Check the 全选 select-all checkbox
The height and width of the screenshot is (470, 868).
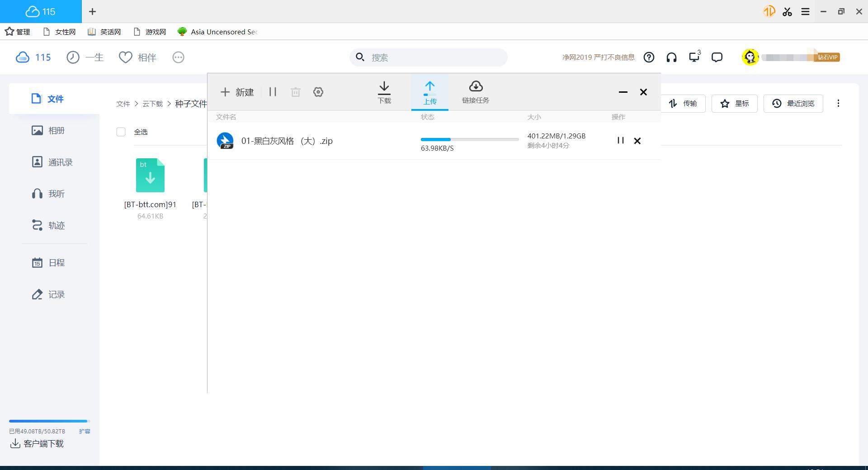pyautogui.click(x=121, y=132)
